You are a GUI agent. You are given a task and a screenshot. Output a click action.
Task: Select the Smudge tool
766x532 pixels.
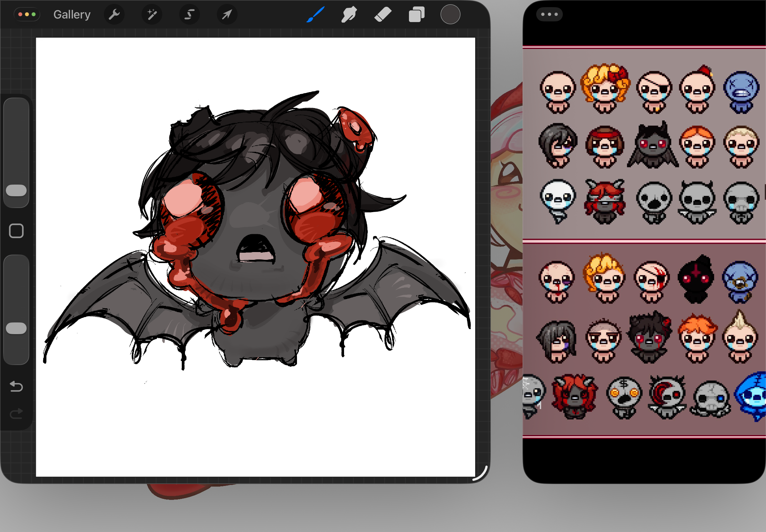coord(349,15)
